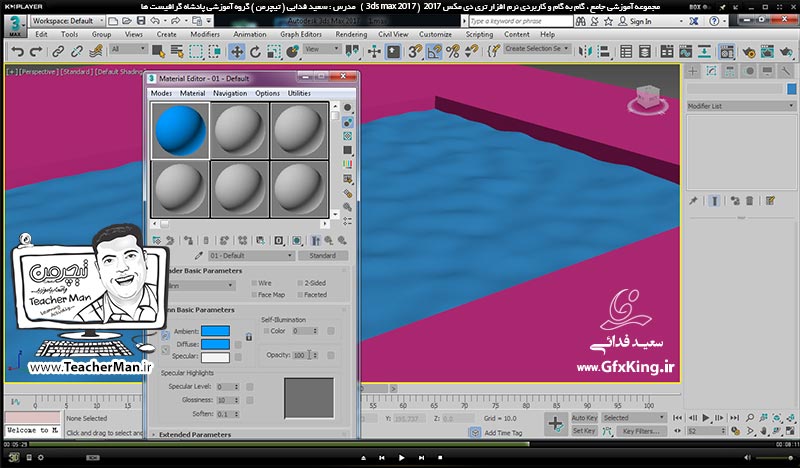Expand the Modifier List dropdown

740,106
